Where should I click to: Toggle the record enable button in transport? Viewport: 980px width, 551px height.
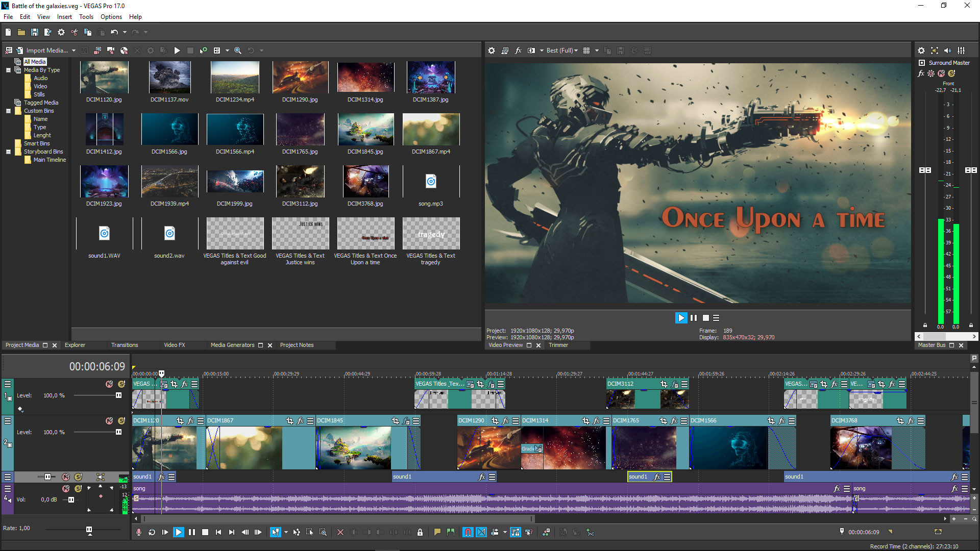(x=139, y=532)
